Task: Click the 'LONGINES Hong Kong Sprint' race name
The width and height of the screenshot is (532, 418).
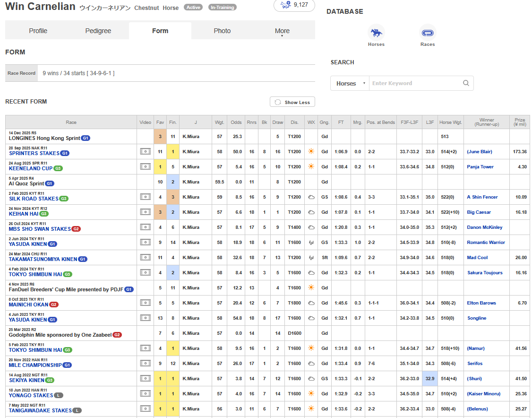Action: coord(44,138)
